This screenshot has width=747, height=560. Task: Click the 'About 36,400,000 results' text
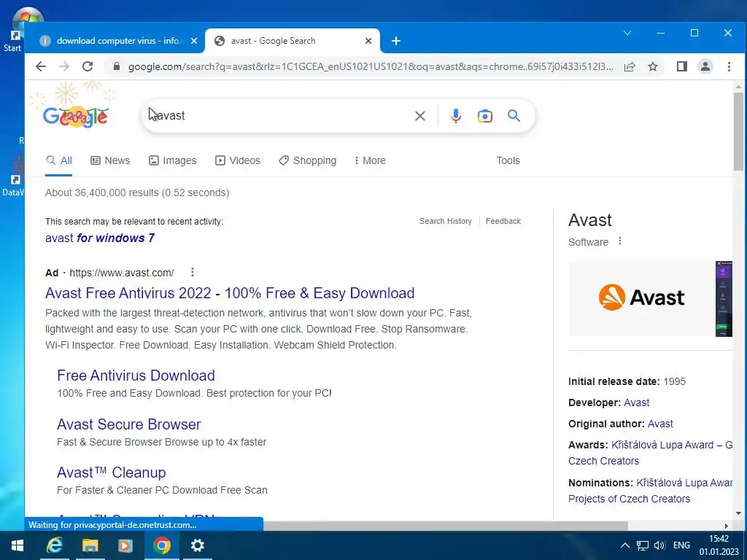[137, 192]
